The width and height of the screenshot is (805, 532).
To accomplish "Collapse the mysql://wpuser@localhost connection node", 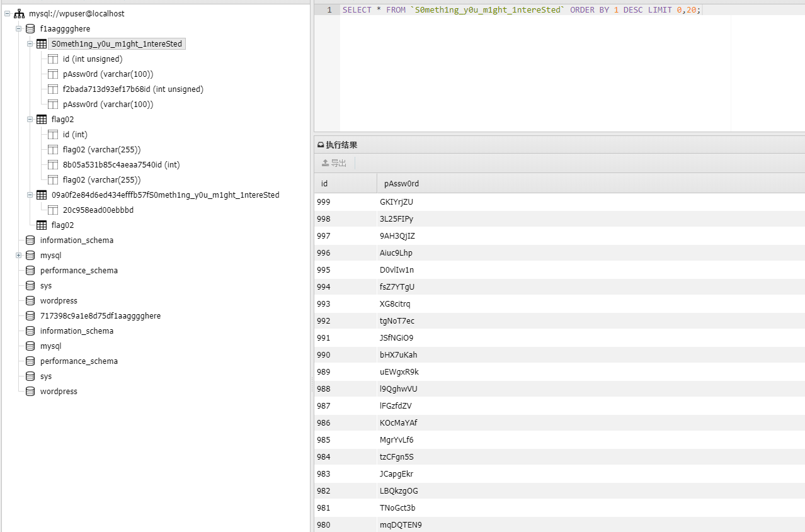I will coord(8,13).
